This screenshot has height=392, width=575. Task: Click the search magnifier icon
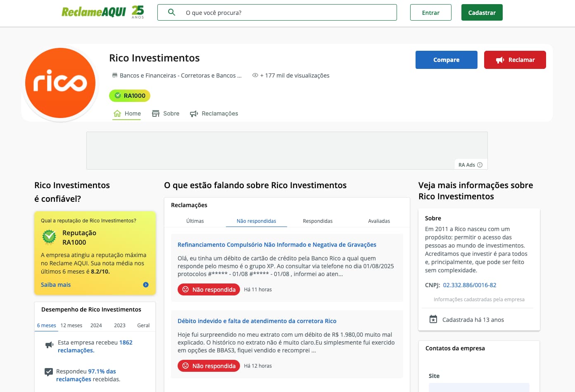171,12
